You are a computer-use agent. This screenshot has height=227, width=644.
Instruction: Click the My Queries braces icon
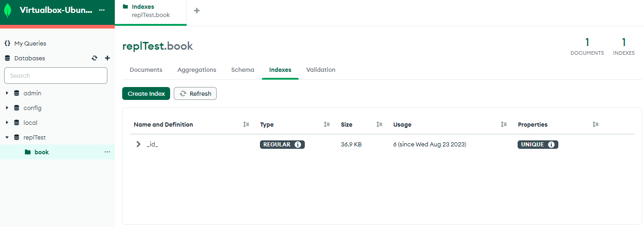coord(7,43)
